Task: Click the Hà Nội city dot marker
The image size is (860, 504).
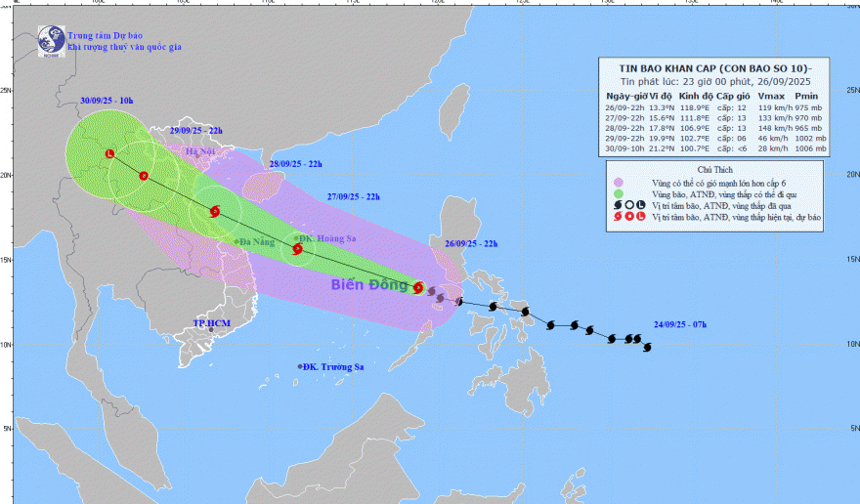Action: pos(198,155)
